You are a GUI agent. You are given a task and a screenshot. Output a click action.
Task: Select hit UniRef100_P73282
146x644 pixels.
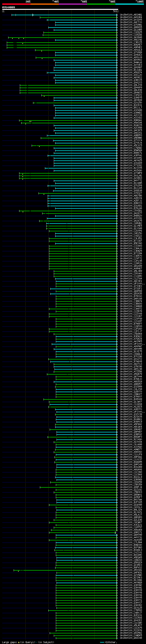click(131, 165)
